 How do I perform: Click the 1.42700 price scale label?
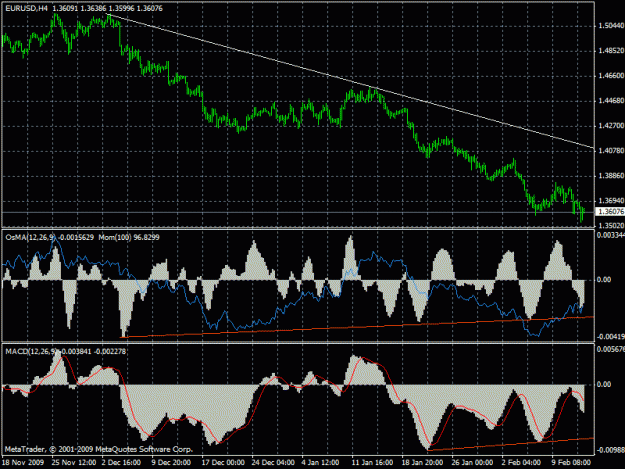tap(611, 126)
